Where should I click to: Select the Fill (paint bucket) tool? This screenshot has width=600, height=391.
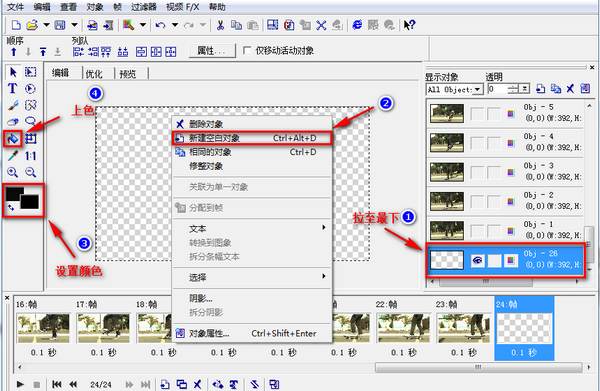click(12, 138)
